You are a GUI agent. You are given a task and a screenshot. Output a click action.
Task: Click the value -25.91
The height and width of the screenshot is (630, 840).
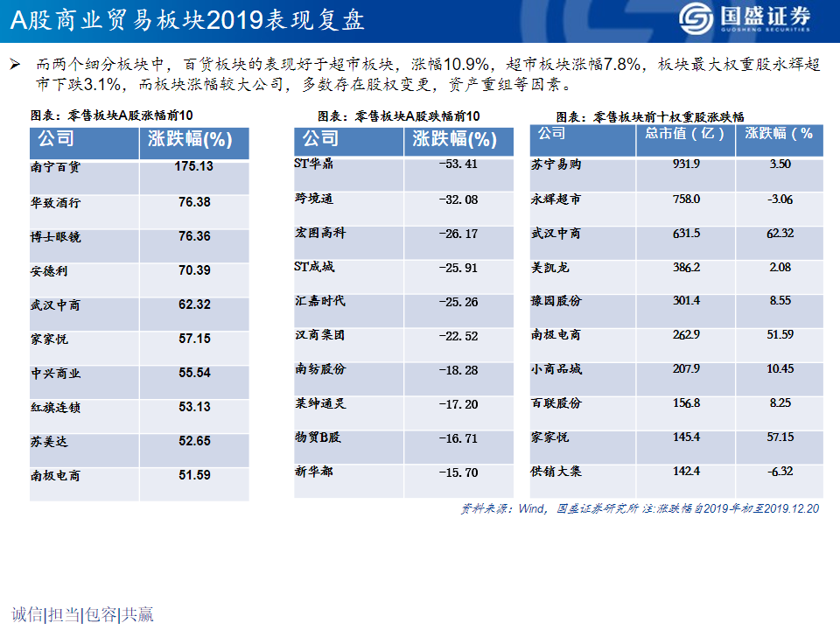click(458, 268)
